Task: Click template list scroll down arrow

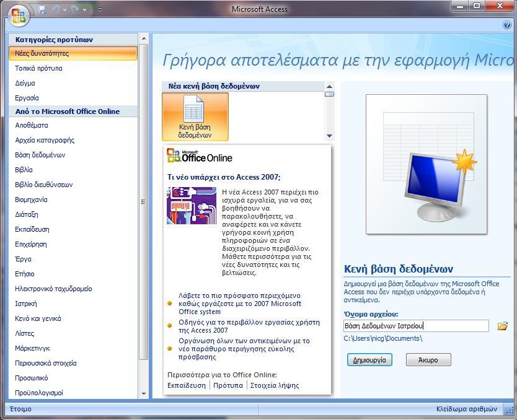Action: (x=329, y=136)
